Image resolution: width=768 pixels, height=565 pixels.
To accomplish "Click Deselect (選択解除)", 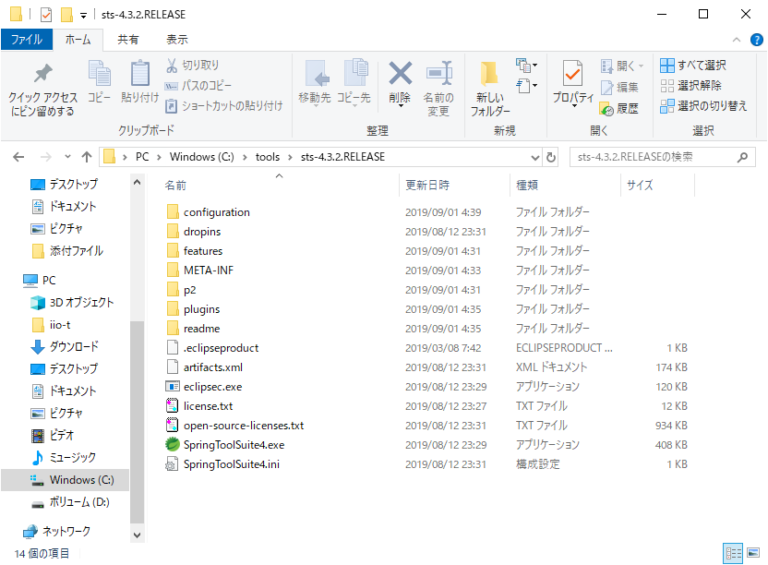I will (691, 86).
